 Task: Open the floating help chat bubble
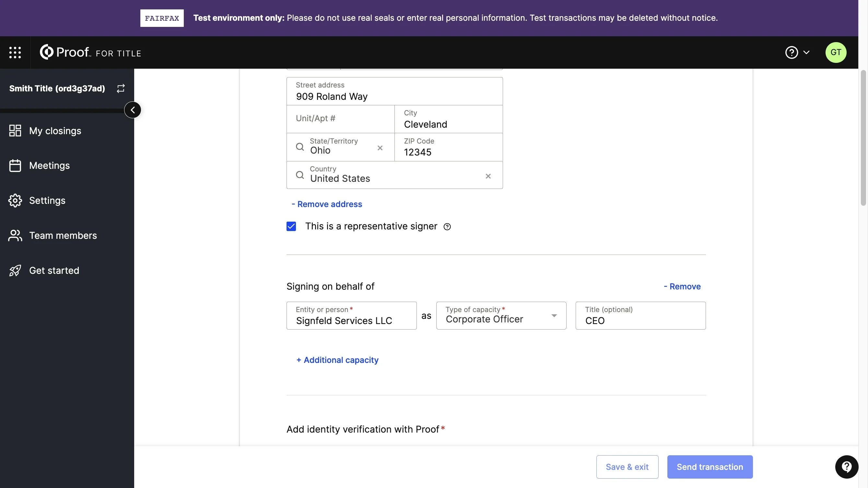(846, 467)
